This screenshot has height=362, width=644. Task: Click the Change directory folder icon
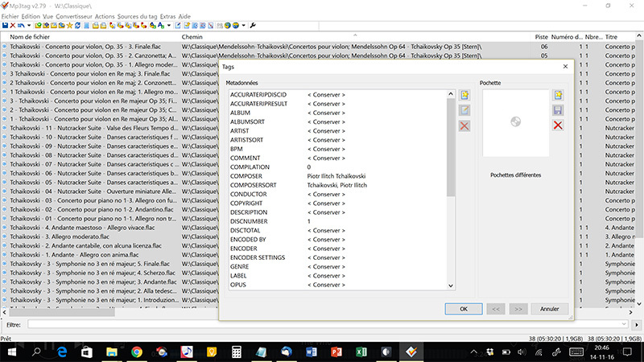click(38, 26)
